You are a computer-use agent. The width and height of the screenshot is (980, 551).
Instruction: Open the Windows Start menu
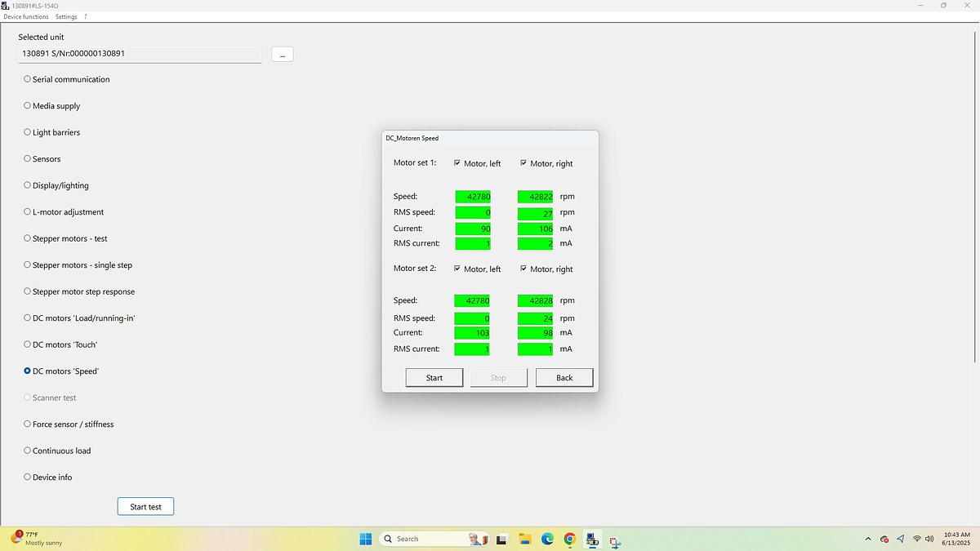[x=366, y=539]
